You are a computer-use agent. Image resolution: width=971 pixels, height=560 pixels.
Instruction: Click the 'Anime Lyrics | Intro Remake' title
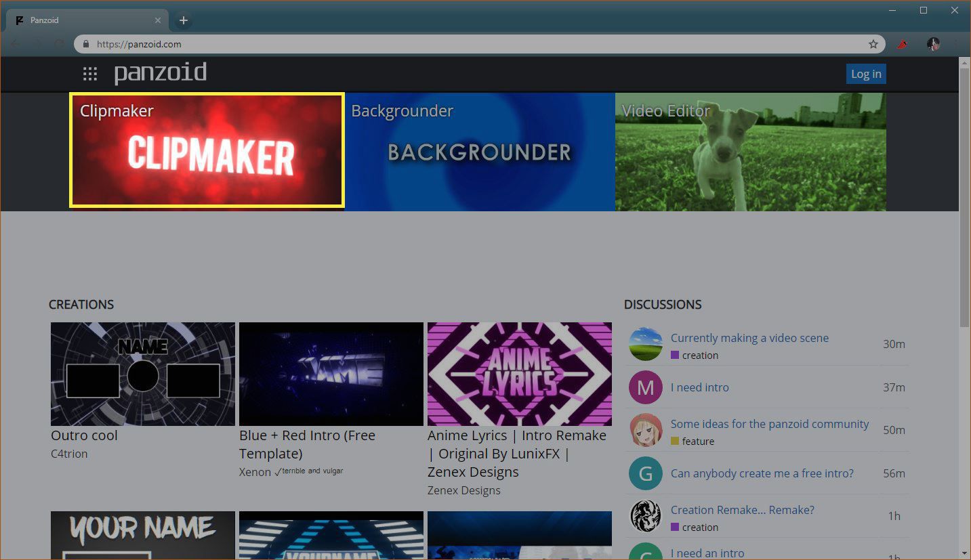517,454
